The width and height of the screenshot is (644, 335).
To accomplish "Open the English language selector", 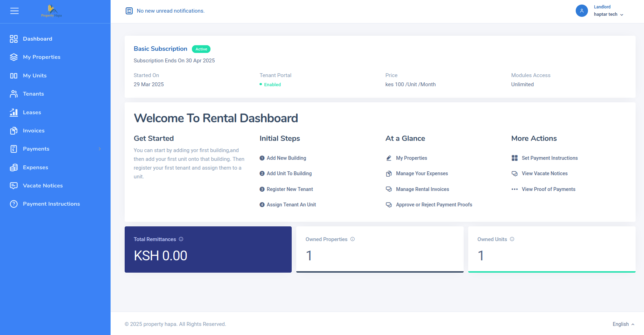I will 623,324.
